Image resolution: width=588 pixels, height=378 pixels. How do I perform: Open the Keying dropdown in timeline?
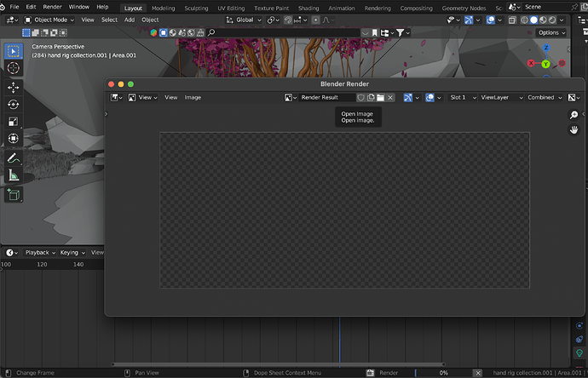pos(72,253)
